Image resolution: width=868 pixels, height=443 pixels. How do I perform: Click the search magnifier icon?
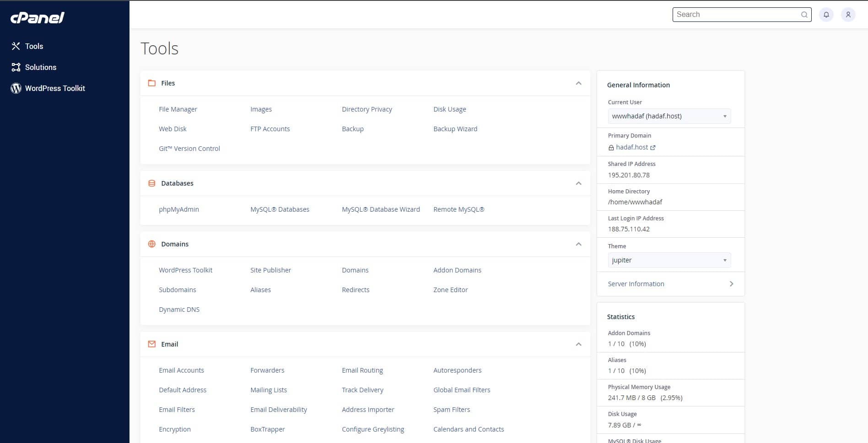(x=804, y=15)
